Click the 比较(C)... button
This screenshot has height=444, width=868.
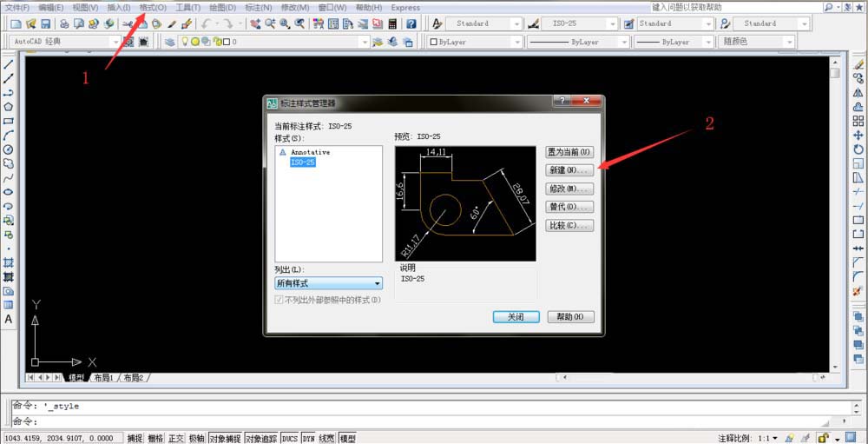(x=569, y=226)
